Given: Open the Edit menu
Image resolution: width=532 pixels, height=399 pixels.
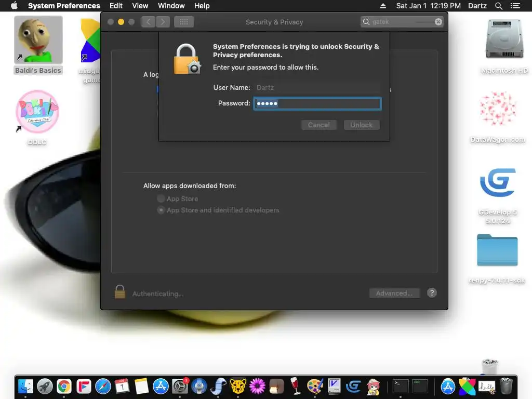Looking at the screenshot, I should tap(116, 6).
